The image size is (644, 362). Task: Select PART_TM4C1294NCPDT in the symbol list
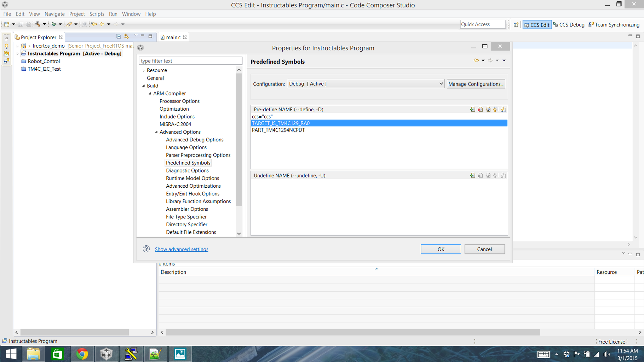point(278,130)
